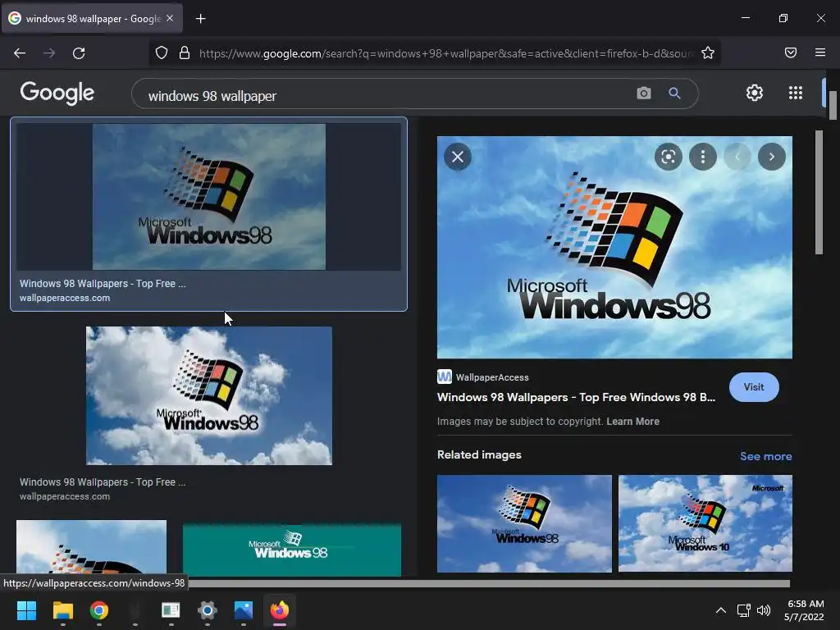Open the Settings gear in the taskbar
This screenshot has height=630, width=840.
pyautogui.click(x=207, y=610)
